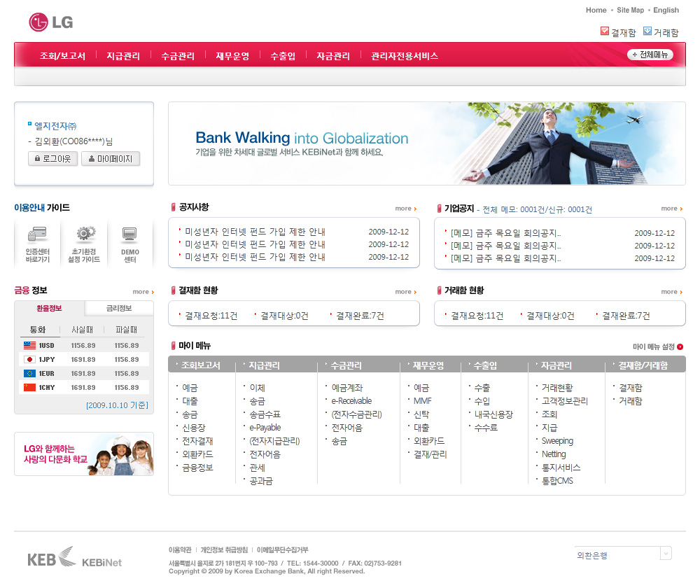Open 송금수표 under 지급관리
700x588 pixels.
[x=265, y=414]
